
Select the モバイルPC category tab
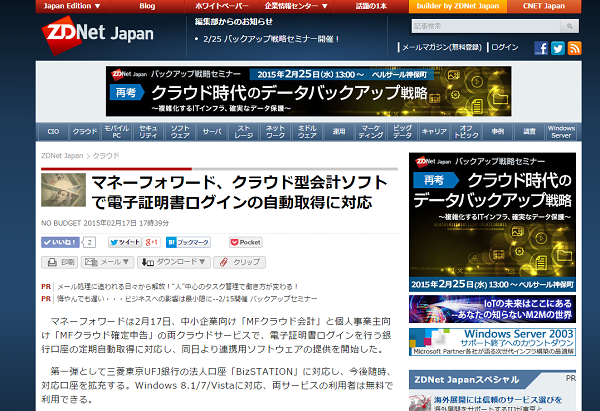[x=117, y=132]
